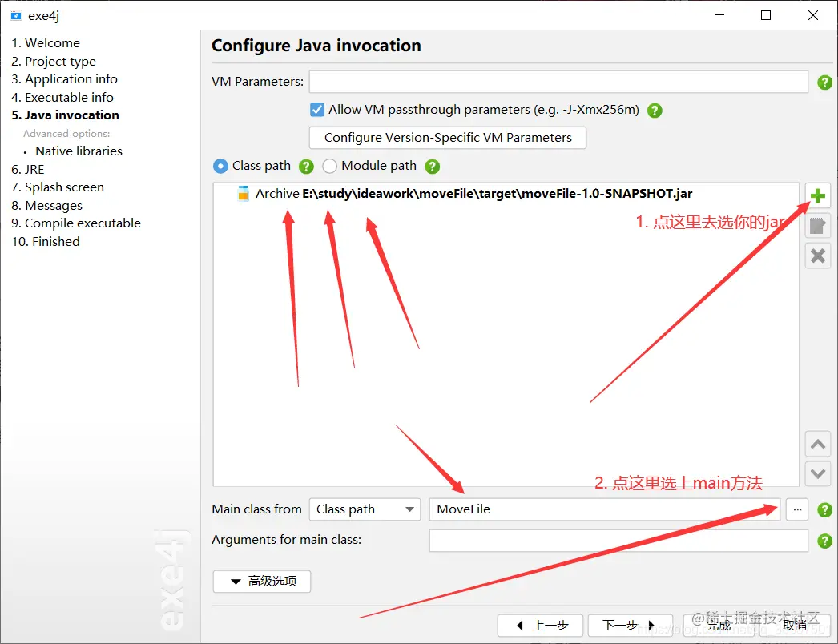Go to step 9. Compile executable
The height and width of the screenshot is (644, 838).
[76, 223]
